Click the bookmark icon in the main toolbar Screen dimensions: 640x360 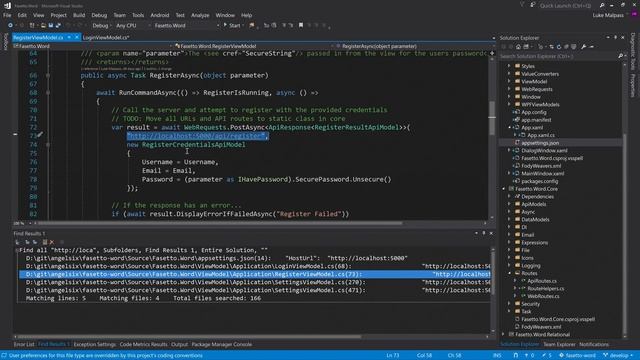pyautogui.click(x=301, y=25)
